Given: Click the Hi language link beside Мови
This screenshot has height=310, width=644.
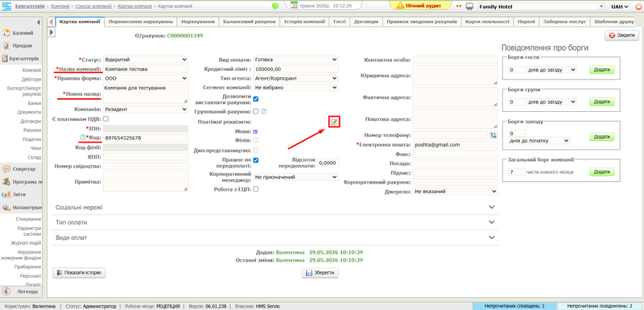Looking at the screenshot, I should coord(255,132).
